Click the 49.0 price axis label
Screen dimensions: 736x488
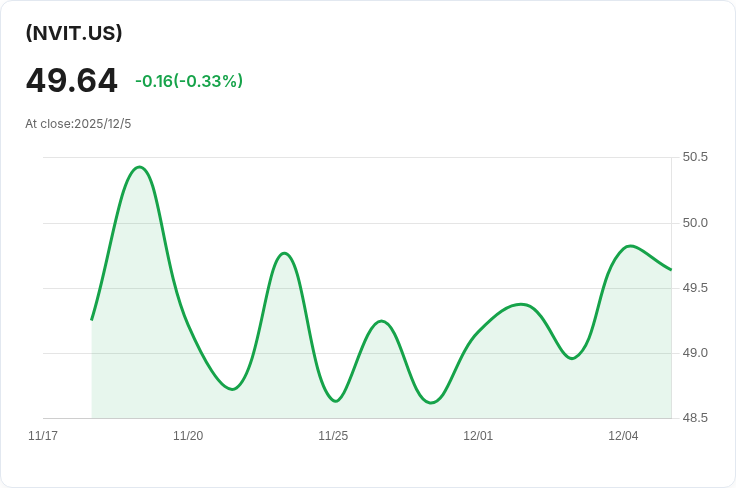tap(695, 353)
